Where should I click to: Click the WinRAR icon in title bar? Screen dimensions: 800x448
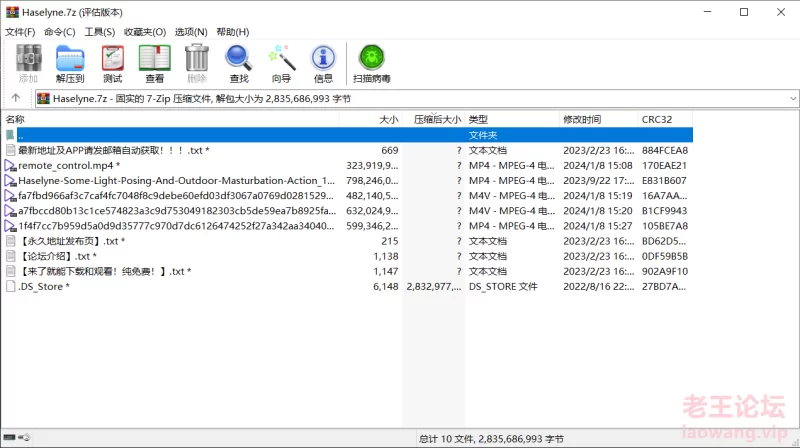pos(12,12)
